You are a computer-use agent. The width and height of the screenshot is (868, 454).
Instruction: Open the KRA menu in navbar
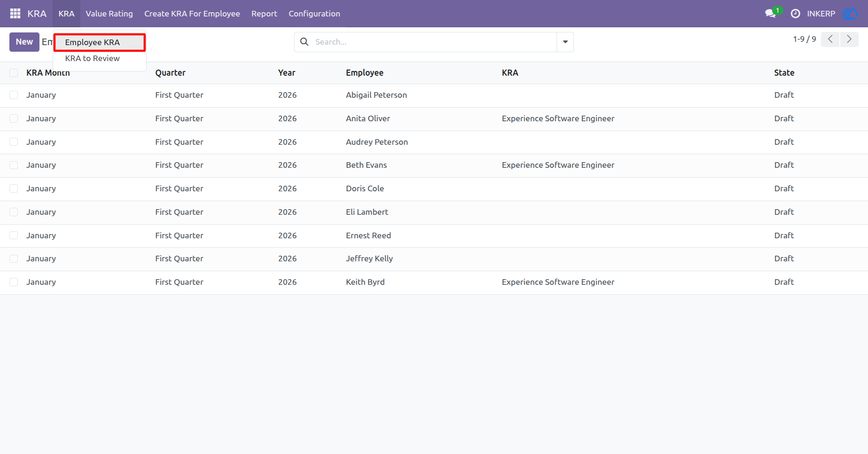66,14
